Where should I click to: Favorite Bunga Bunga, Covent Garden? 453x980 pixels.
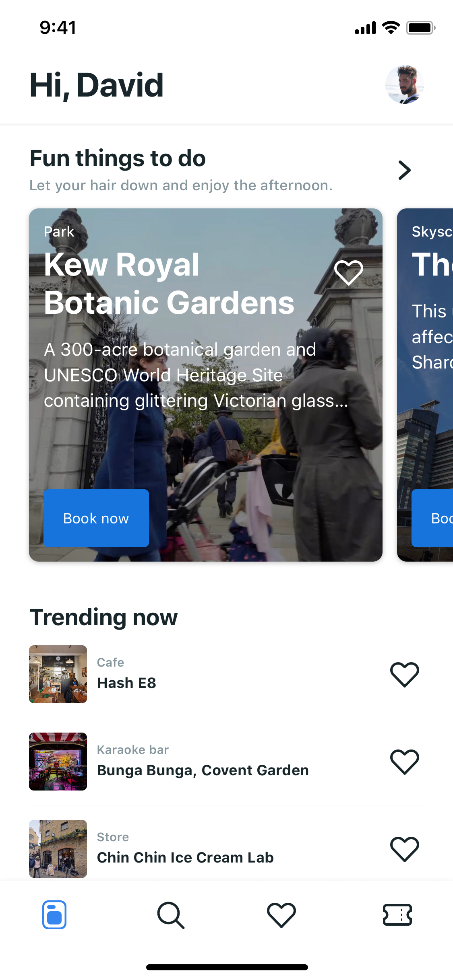(x=404, y=762)
